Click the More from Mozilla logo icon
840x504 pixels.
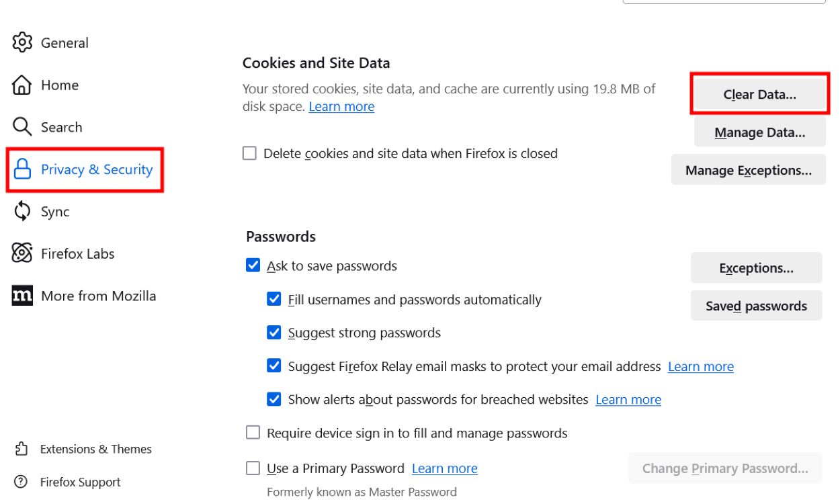[x=22, y=296]
